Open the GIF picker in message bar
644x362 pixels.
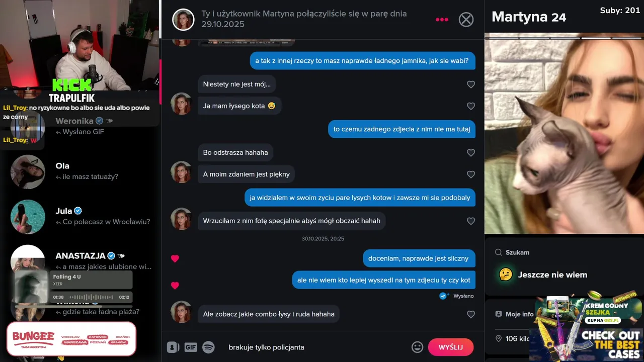click(x=191, y=347)
